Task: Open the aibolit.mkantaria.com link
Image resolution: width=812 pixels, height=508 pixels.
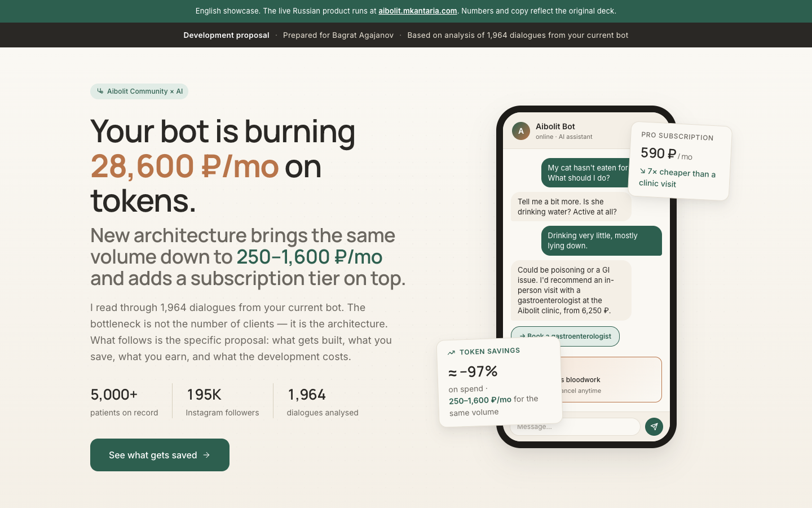Action: click(x=417, y=11)
